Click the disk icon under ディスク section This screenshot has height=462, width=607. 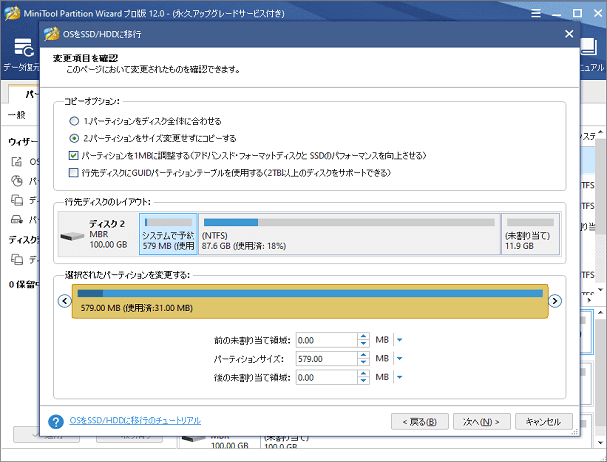pyautogui.click(x=17, y=259)
